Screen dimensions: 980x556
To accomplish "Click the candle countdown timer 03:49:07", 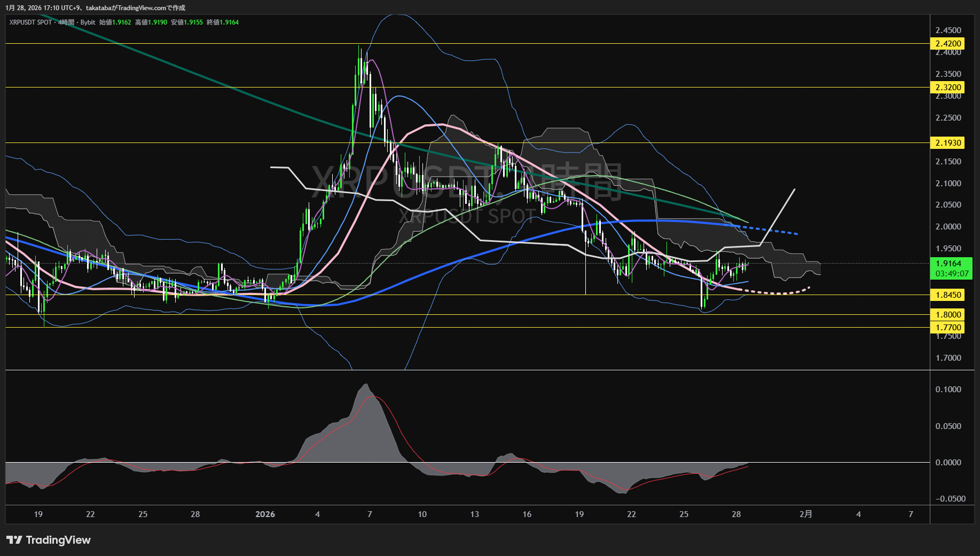I will (x=952, y=274).
